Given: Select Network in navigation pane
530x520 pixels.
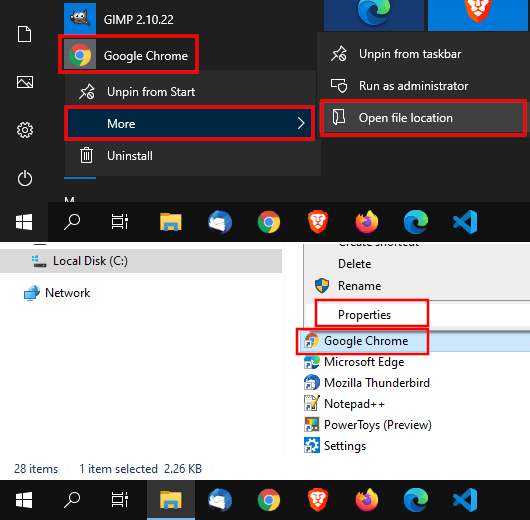Looking at the screenshot, I should click(57, 293).
